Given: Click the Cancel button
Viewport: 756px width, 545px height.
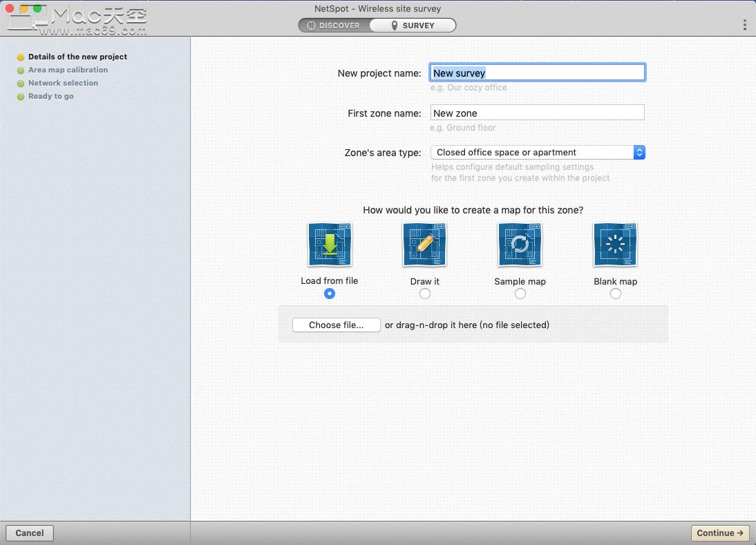Looking at the screenshot, I should tap(29, 533).
